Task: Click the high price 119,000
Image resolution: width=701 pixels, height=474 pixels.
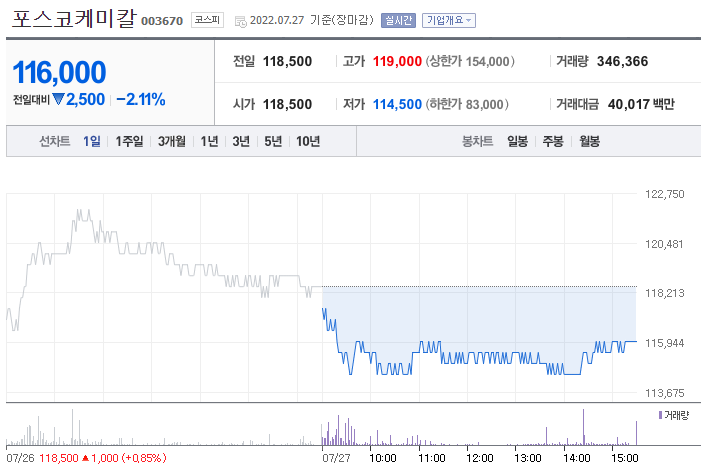Action: (397, 61)
